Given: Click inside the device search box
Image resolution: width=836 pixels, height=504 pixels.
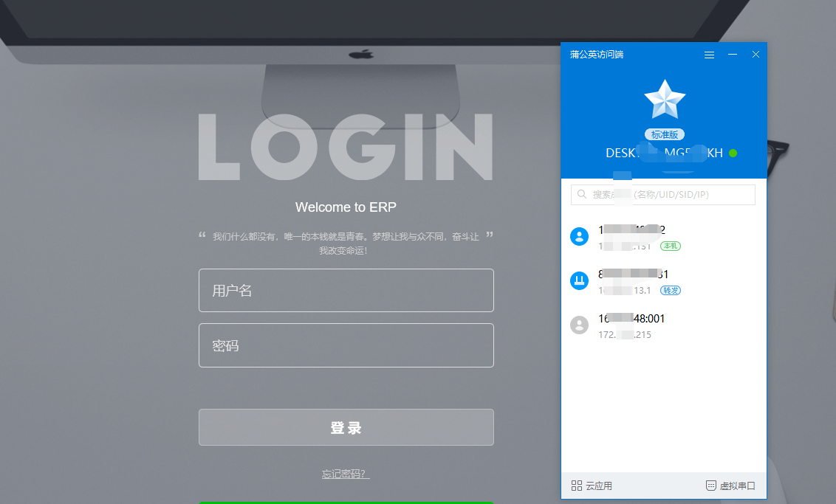Looking at the screenshot, I should (x=662, y=194).
